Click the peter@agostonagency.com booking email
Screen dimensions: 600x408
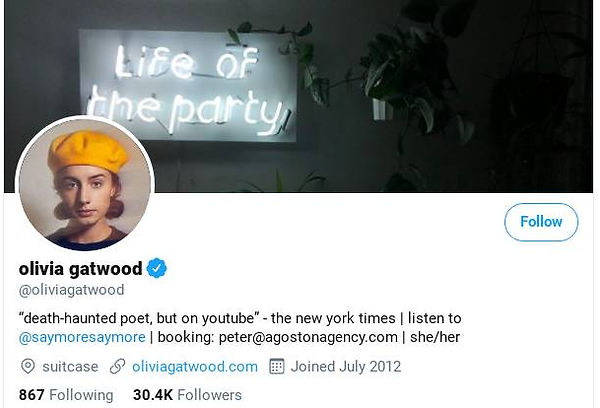[308, 337]
